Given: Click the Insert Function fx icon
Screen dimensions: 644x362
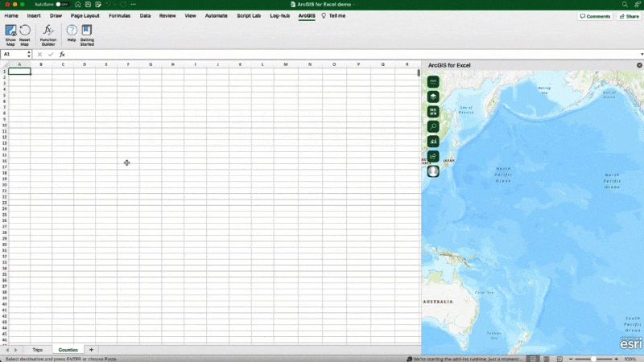Looking at the screenshot, I should coord(62,54).
